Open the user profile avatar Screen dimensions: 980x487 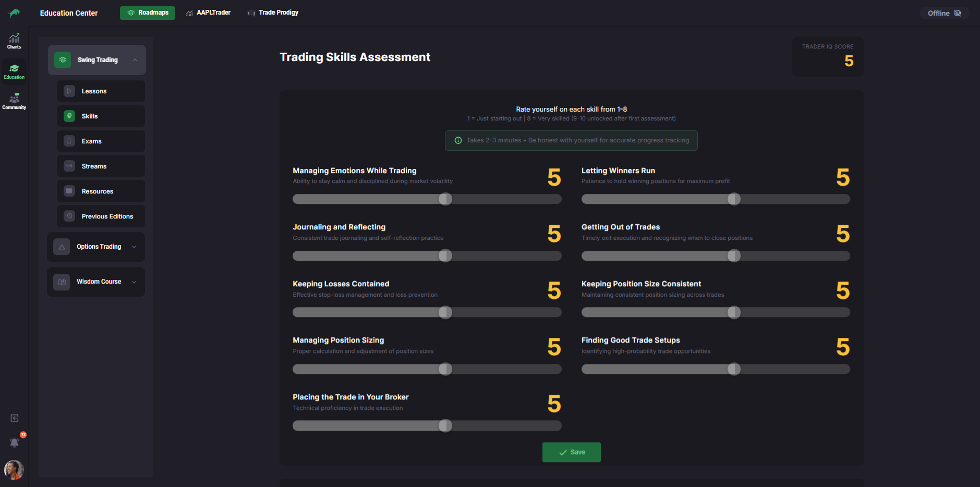[14, 470]
